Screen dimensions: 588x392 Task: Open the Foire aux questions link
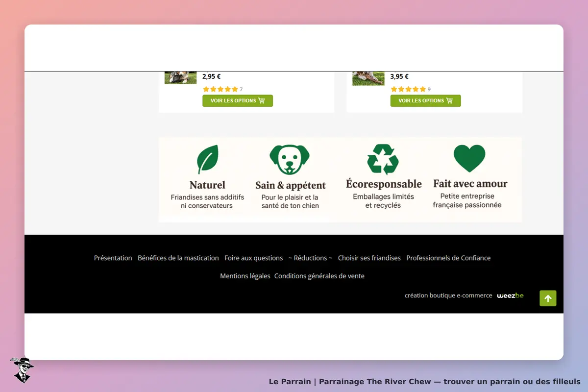pos(254,258)
